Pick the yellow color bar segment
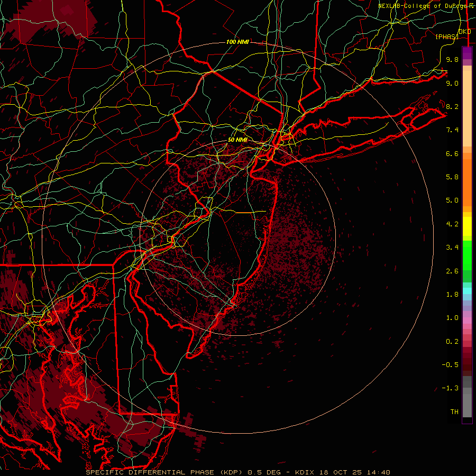 click(x=467, y=226)
